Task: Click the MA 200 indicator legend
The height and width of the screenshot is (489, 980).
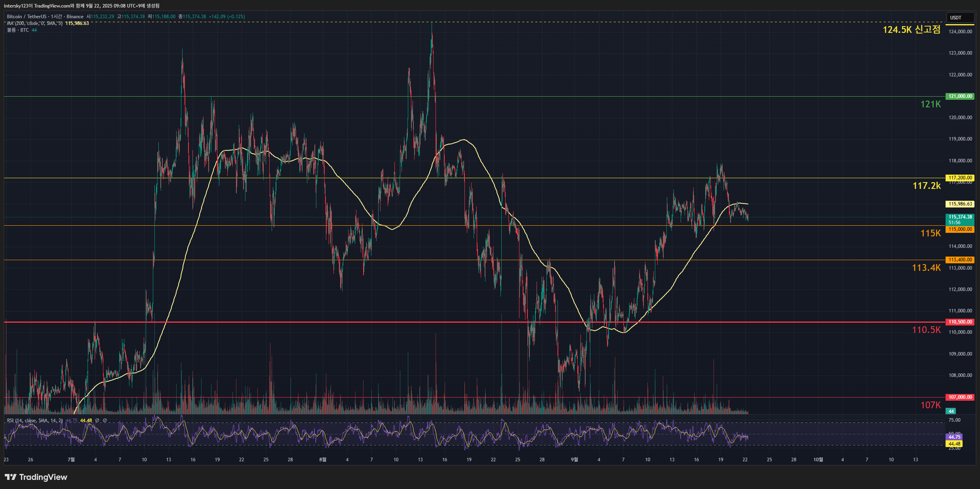Action: coord(35,23)
